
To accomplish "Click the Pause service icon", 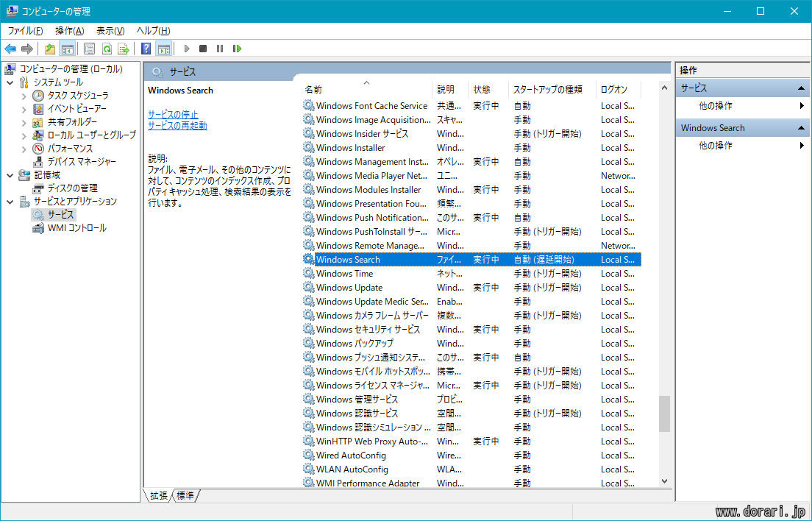I will (220, 49).
